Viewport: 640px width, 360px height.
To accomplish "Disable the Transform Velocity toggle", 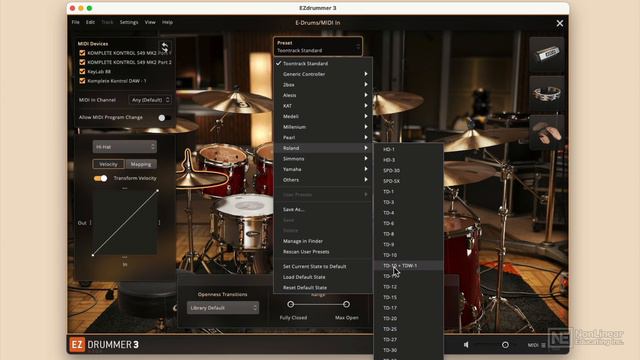I will (101, 178).
